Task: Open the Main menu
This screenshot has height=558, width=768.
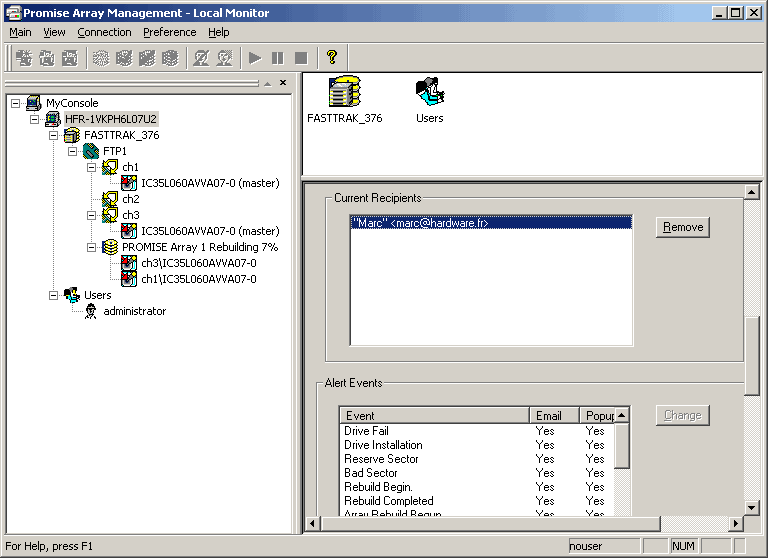Action: [20, 32]
